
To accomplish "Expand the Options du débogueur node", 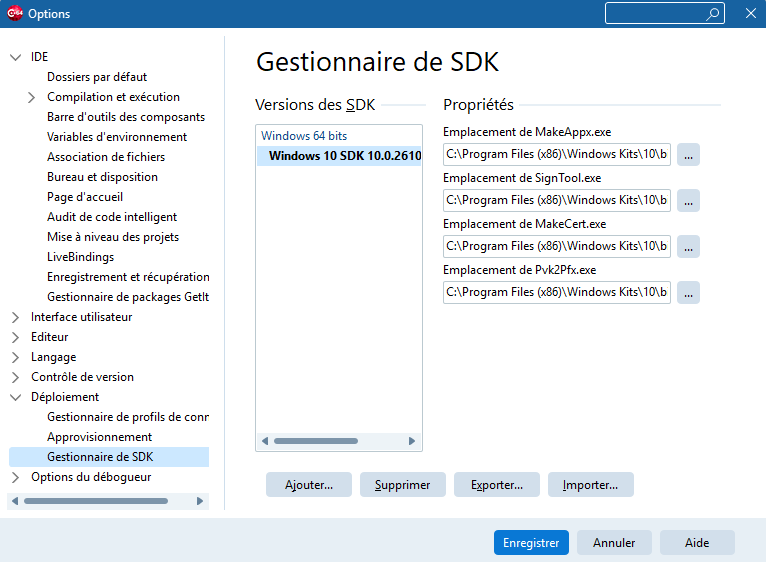I will (16, 477).
